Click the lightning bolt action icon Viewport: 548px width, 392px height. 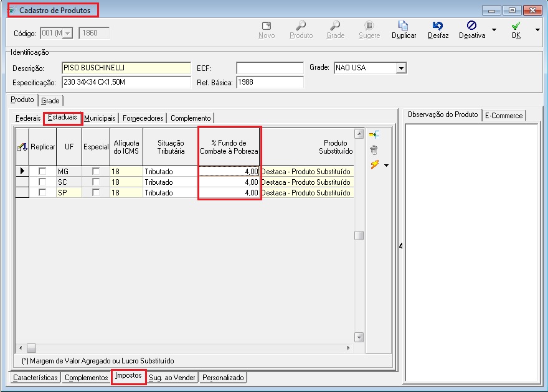pyautogui.click(x=374, y=165)
